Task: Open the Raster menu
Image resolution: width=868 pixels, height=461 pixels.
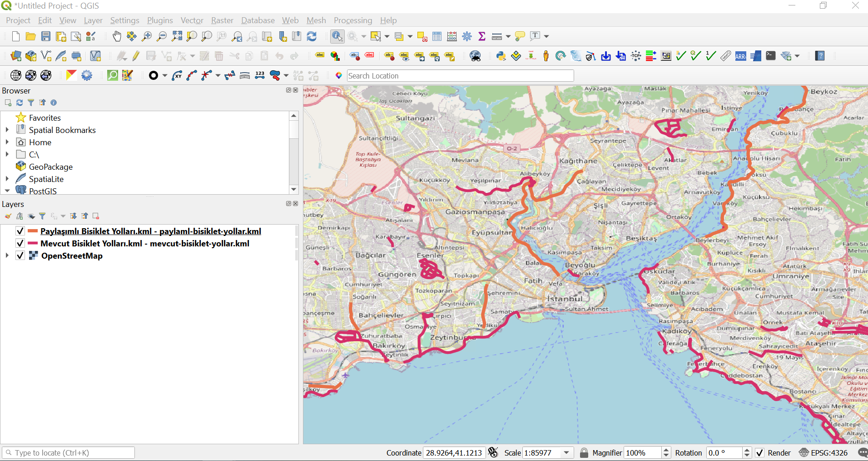Action: point(222,20)
